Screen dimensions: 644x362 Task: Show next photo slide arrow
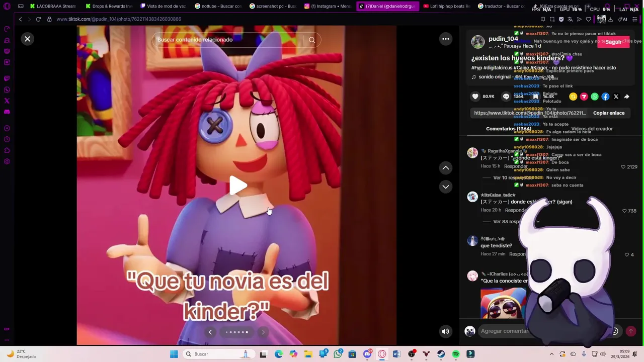pos(263,332)
